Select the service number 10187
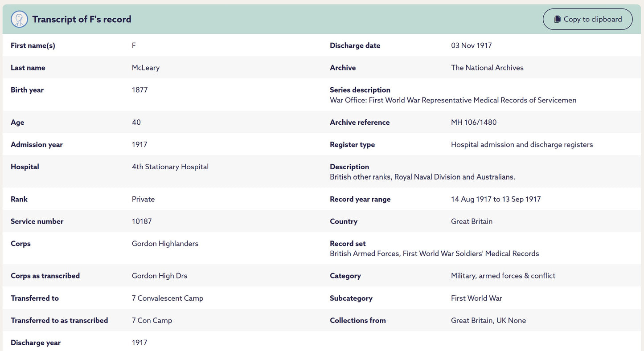Image resolution: width=644 pixels, height=351 pixels. click(142, 221)
